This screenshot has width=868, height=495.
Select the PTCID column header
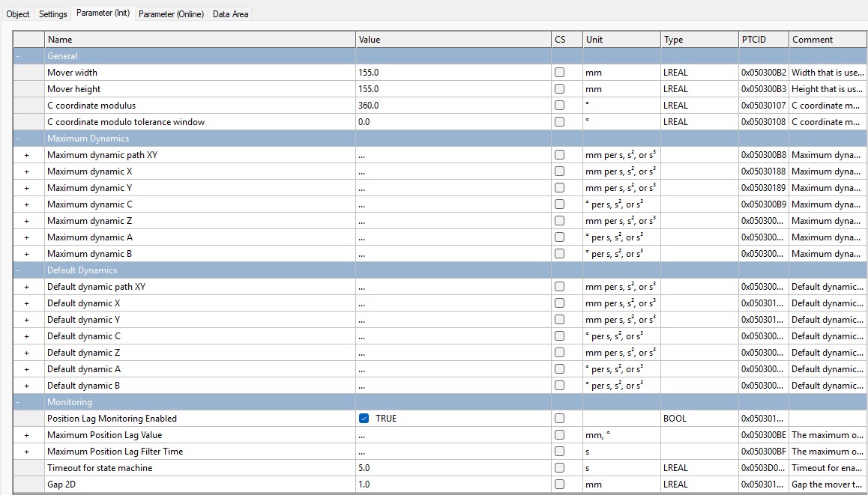(762, 39)
